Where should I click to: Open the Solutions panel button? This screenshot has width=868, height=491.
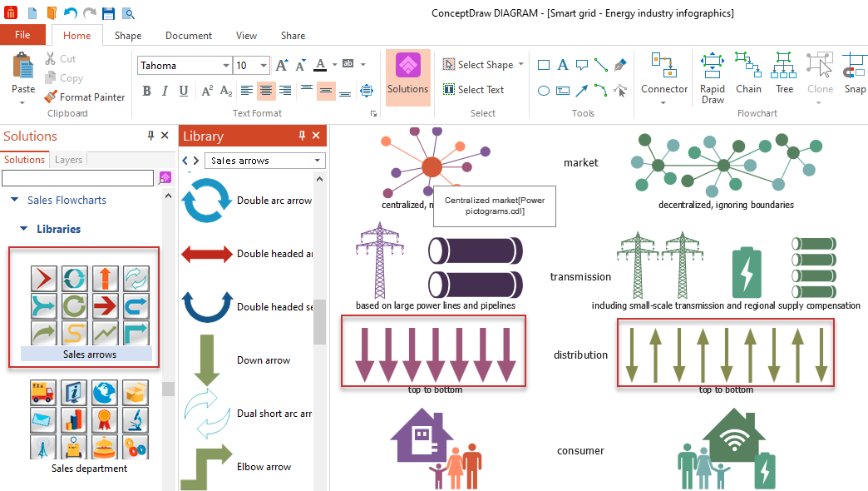point(408,77)
